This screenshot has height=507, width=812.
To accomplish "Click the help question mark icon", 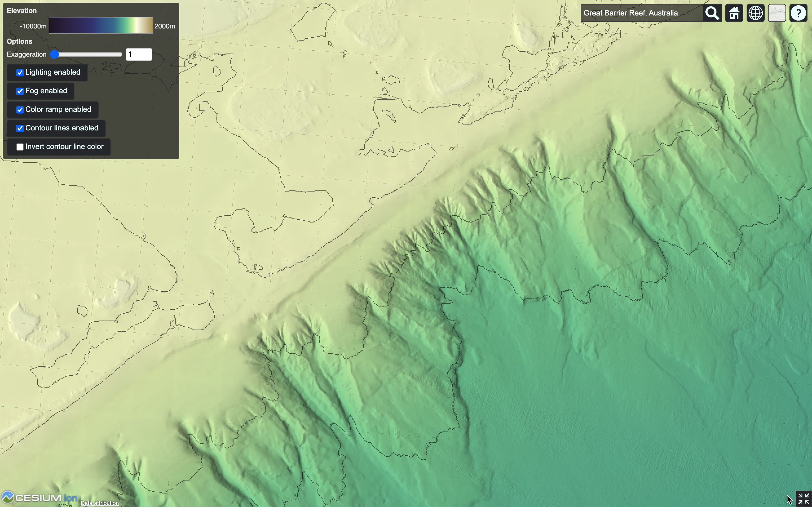I will (x=798, y=13).
